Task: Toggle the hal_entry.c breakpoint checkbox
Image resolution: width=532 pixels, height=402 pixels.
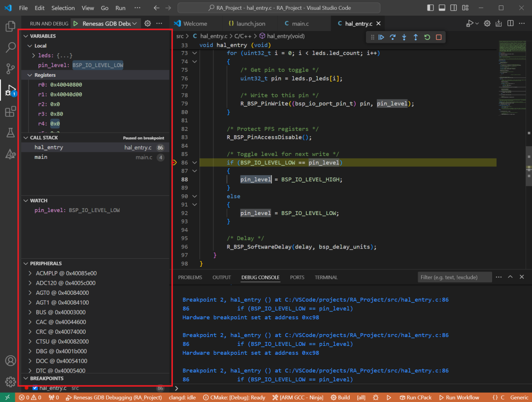Action: [x=35, y=388]
